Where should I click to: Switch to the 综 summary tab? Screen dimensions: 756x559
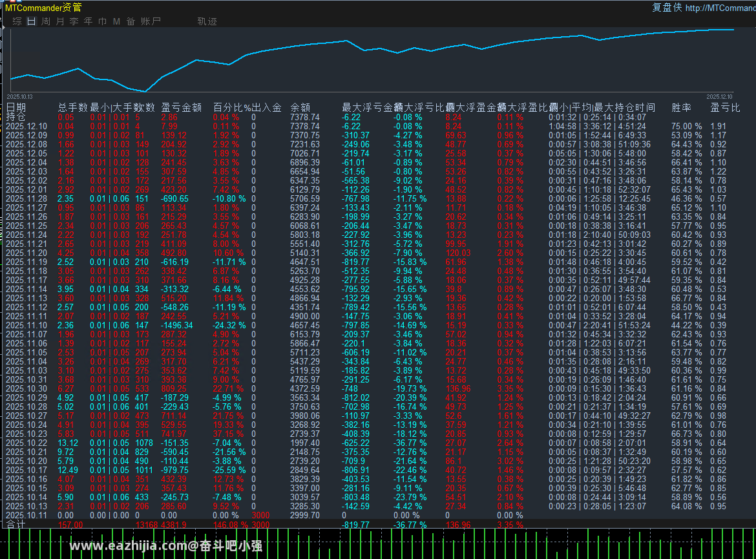coord(17,21)
